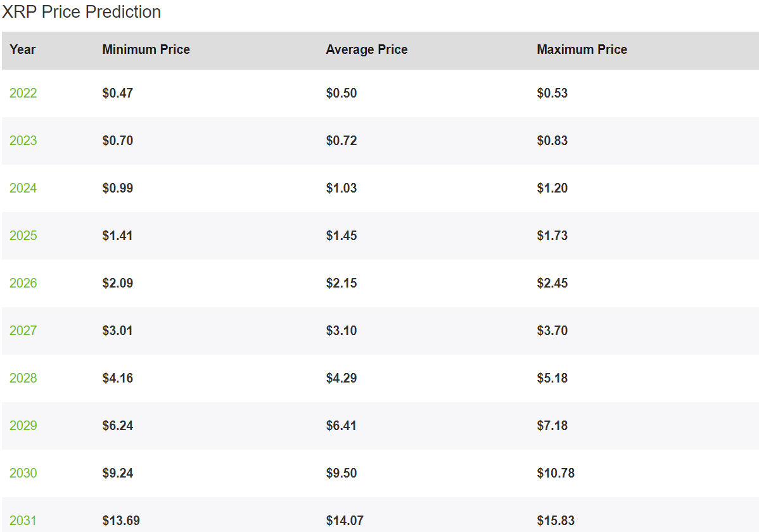The height and width of the screenshot is (532, 759).
Task: Select the $0.47 minimum price cell
Action: [x=118, y=93]
